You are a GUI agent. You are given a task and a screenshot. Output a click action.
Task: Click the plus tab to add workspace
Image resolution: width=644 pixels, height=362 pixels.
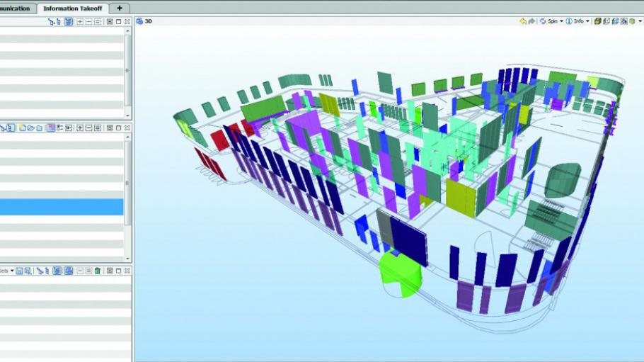(120, 8)
